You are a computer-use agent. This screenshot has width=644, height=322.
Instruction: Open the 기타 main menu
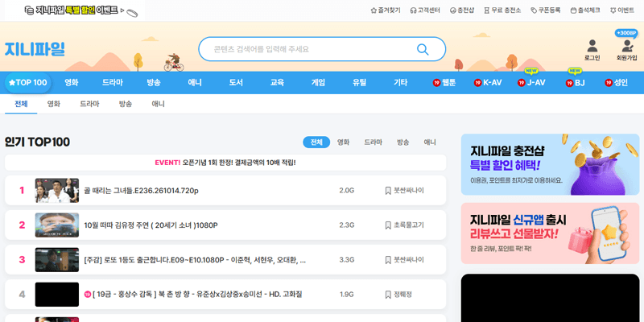[x=400, y=83]
